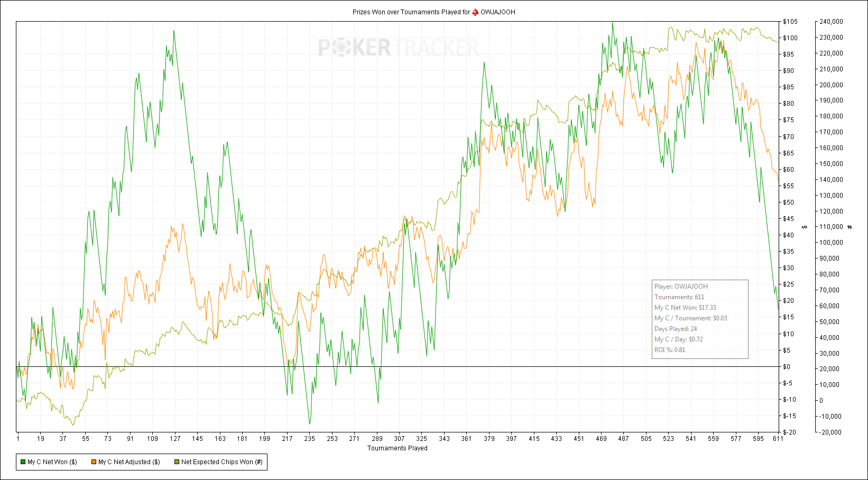This screenshot has height=480, width=868.
Task: Select the My C Net Won ($) legend label
Action: [x=52, y=462]
